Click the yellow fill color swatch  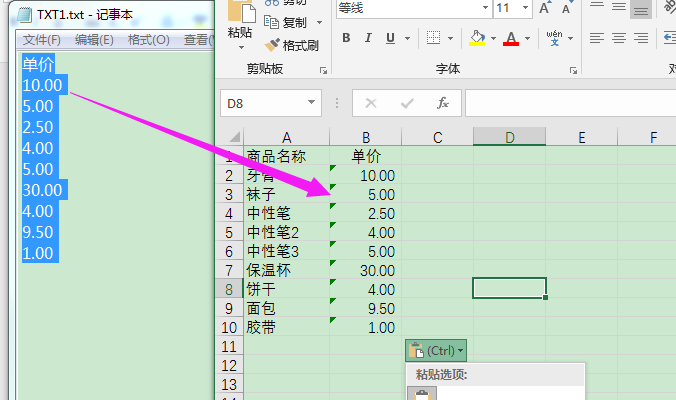click(x=477, y=38)
